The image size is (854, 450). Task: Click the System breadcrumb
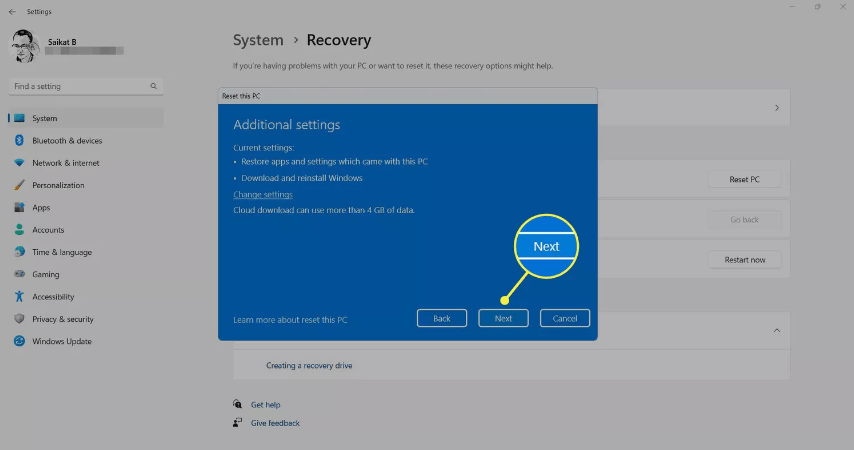tap(258, 40)
